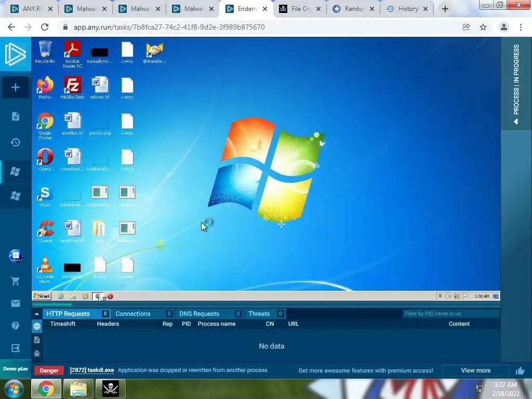
Task: Start a new task with the plus icon
Action: (15, 87)
